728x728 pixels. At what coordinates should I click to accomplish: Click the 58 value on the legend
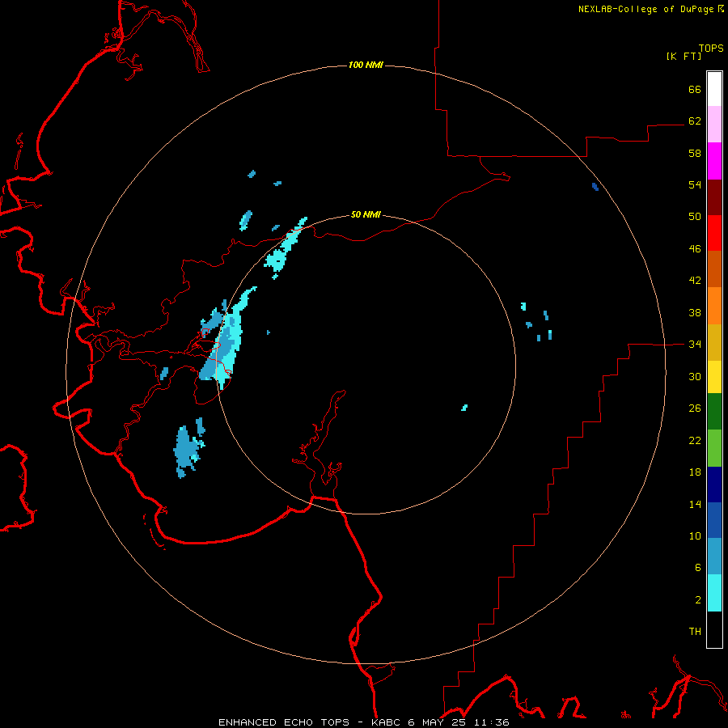(x=695, y=153)
